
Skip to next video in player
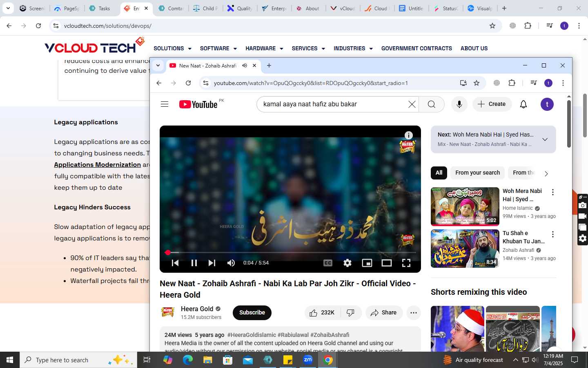pyautogui.click(x=212, y=263)
